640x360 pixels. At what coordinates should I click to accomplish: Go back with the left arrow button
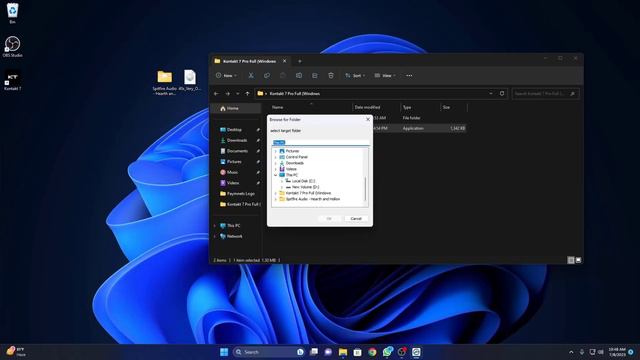[216, 94]
